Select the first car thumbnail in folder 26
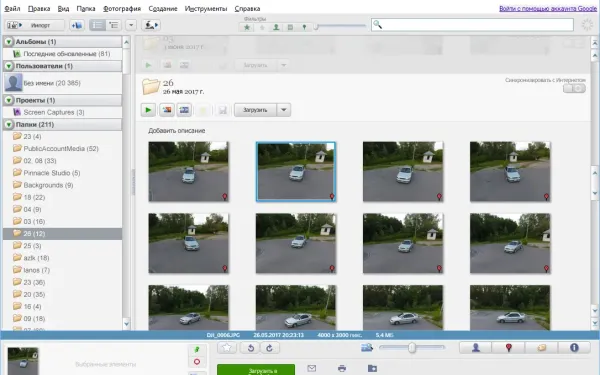 coord(189,171)
